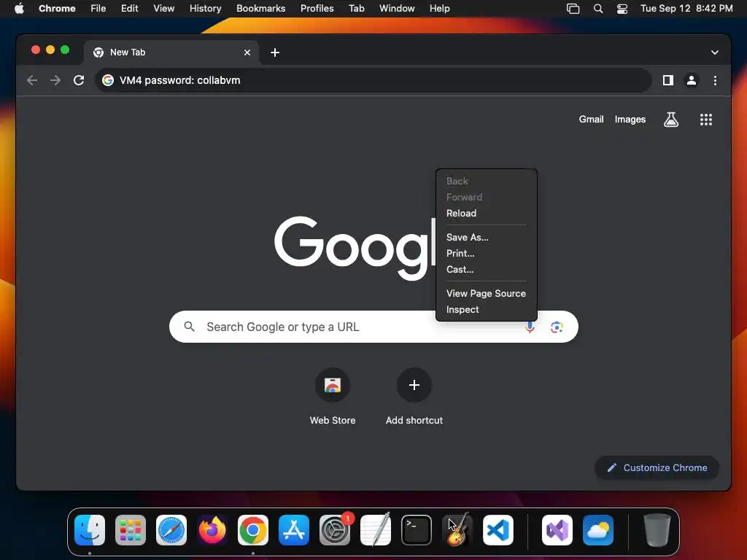The height and width of the screenshot is (560, 747).
Task: Open App Store from the Dock
Action: (x=294, y=531)
